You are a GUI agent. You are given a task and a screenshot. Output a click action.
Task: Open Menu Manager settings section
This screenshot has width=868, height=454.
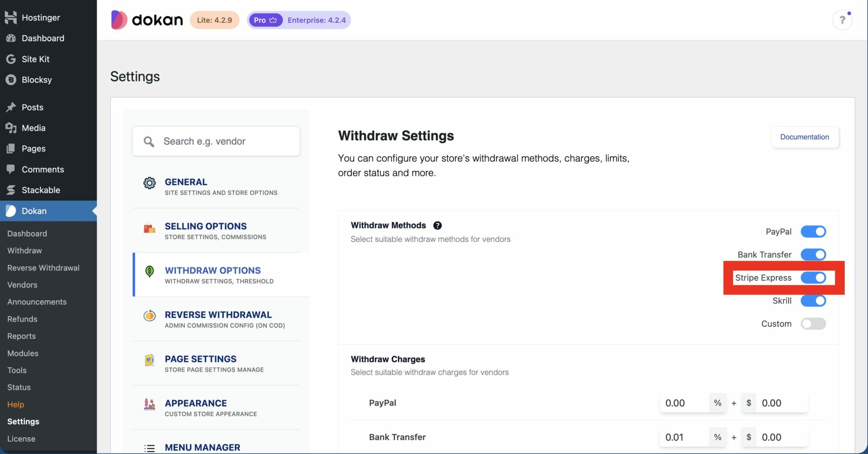coord(202,447)
